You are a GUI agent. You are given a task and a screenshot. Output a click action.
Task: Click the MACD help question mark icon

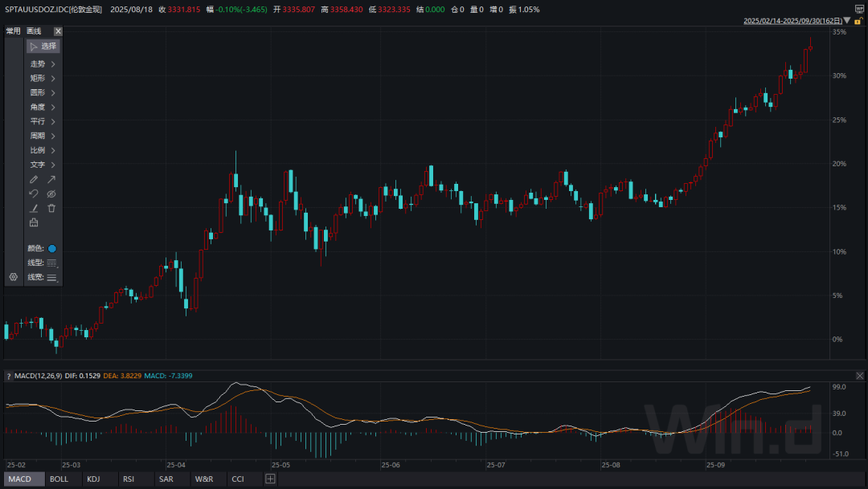coord(9,376)
